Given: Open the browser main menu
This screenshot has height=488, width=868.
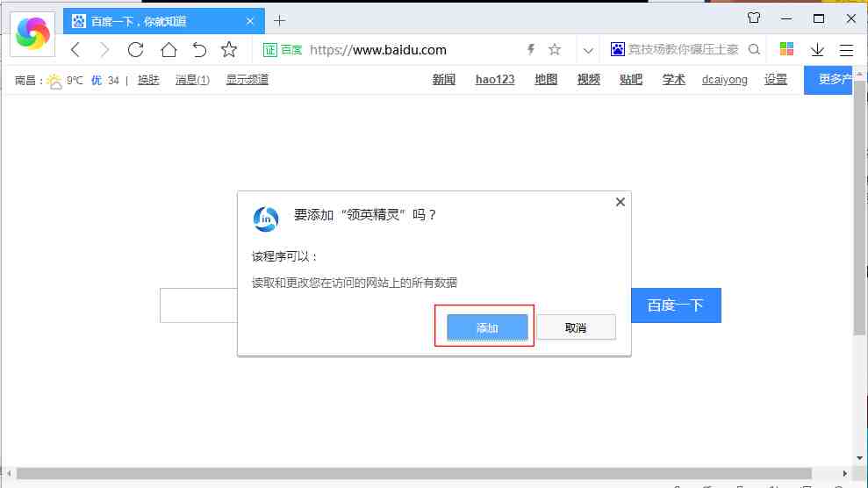Looking at the screenshot, I should tap(846, 50).
